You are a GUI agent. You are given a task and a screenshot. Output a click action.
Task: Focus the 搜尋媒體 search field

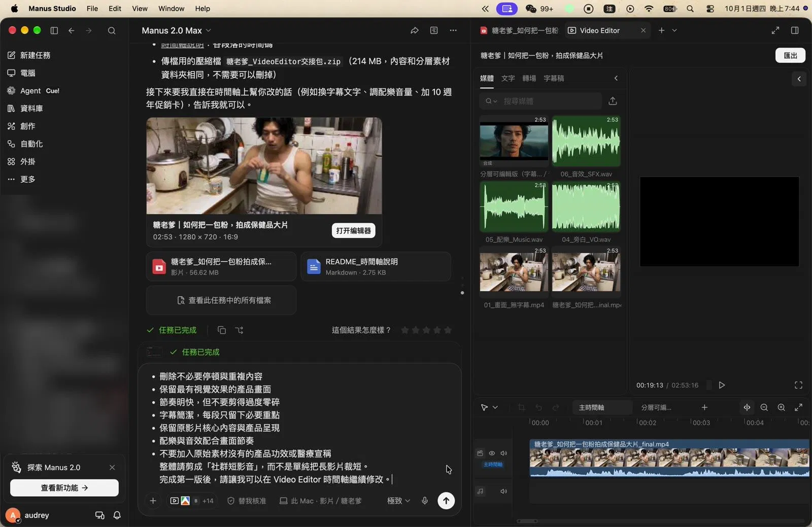[541, 101]
